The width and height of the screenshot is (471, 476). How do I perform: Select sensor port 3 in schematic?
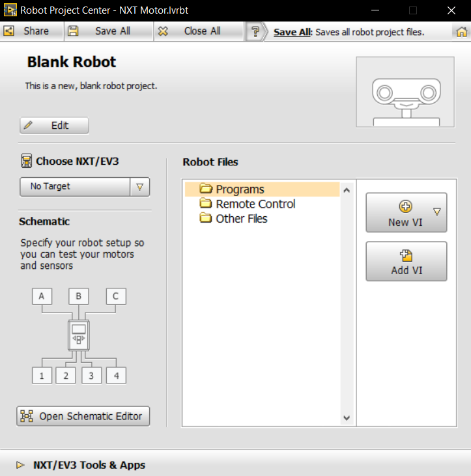click(91, 376)
